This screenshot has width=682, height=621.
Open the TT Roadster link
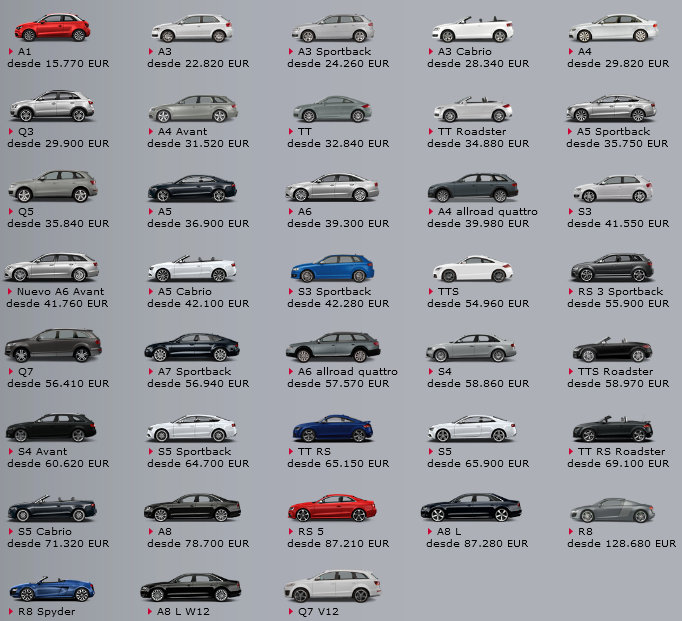click(472, 131)
